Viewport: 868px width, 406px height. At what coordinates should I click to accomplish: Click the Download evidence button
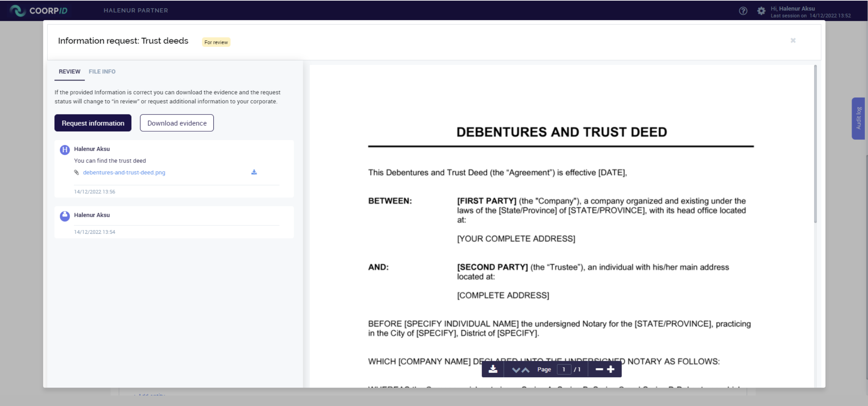(177, 123)
